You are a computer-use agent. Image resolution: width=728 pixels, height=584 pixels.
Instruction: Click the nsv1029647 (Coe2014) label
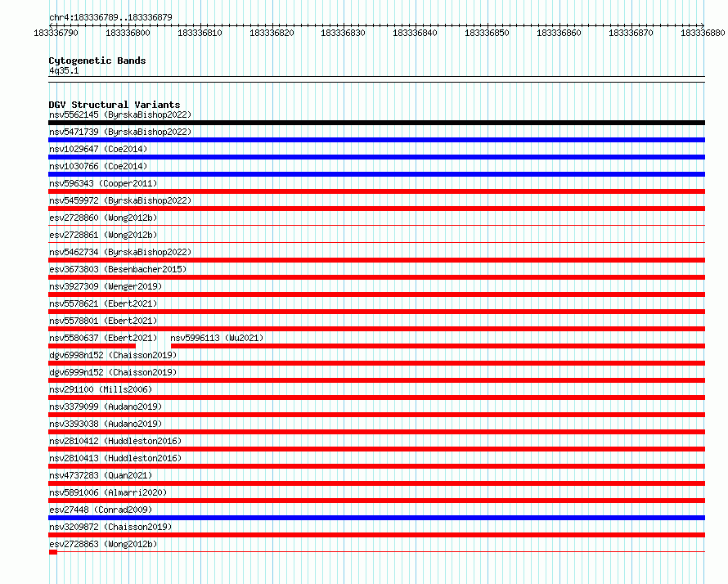pyautogui.click(x=98, y=149)
